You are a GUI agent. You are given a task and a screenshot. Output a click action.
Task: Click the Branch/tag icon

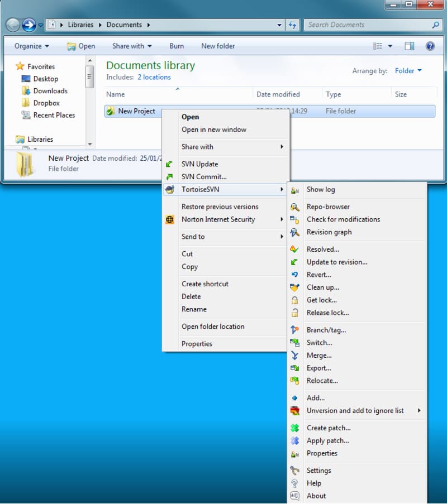pos(295,330)
